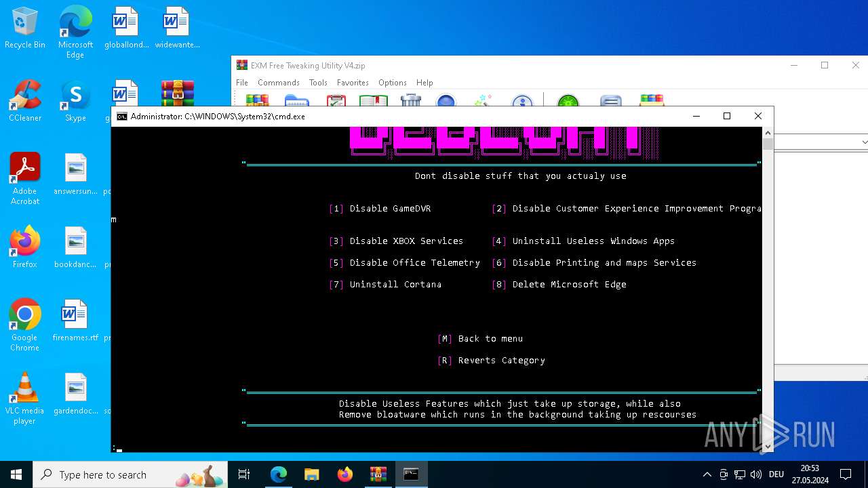Minimize the cmd.exe window
Screen dimensions: 868x488
(x=696, y=117)
